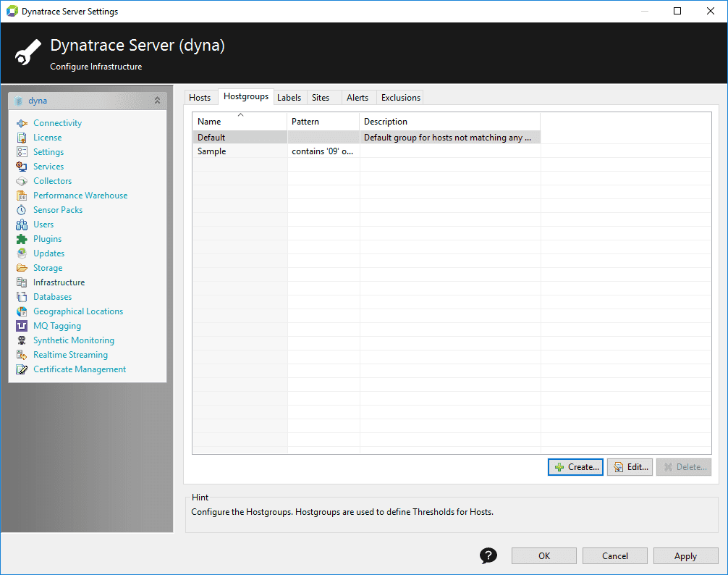The width and height of the screenshot is (728, 575).
Task: Open the Realtime Streaming section
Action: coord(71,355)
